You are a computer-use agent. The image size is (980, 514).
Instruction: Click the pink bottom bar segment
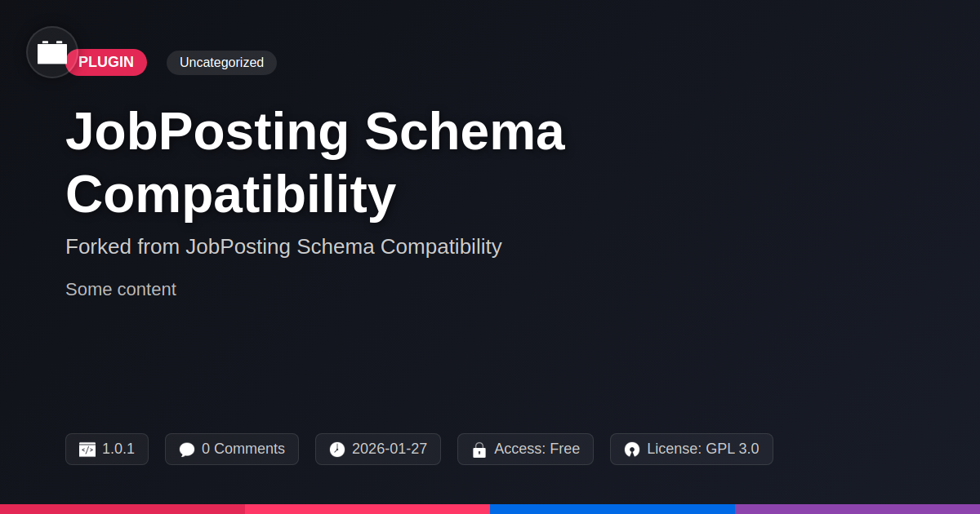click(x=367, y=508)
